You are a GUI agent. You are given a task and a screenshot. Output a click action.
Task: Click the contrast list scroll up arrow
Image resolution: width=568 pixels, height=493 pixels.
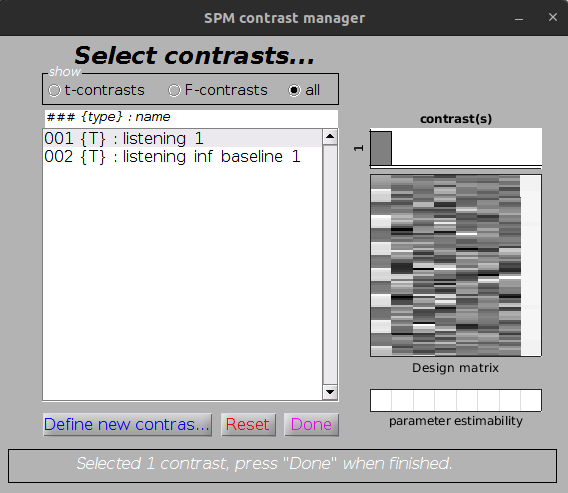[330, 137]
